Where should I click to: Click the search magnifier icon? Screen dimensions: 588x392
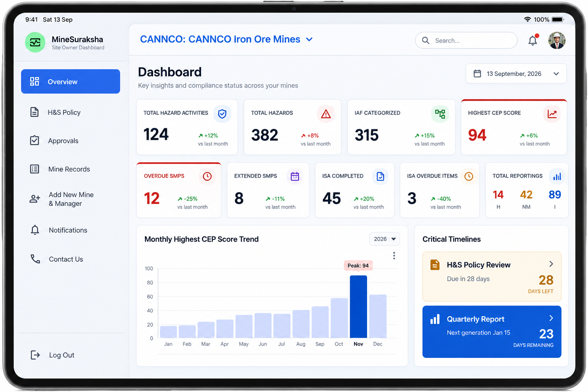pos(426,41)
